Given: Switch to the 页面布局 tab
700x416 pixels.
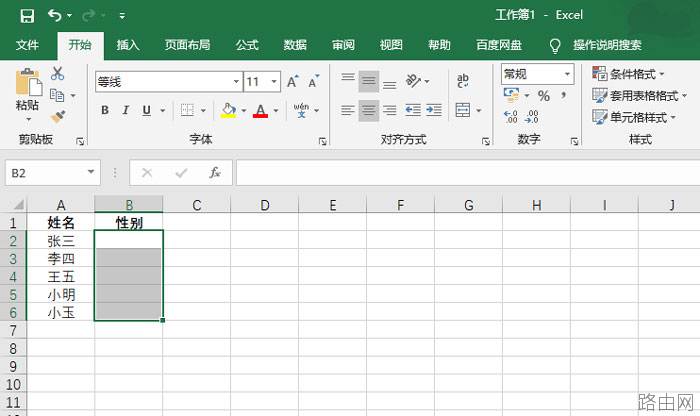Looking at the screenshot, I should tap(187, 45).
